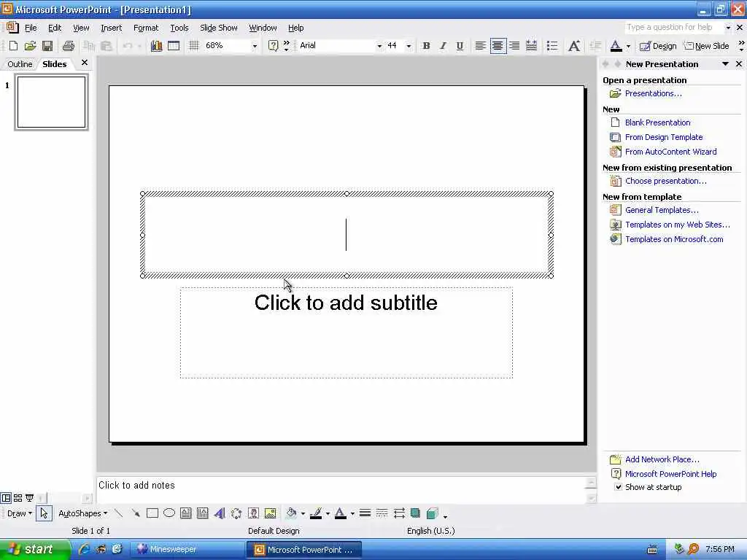
Task: Apply line color with the brush icon
Action: coord(316,513)
